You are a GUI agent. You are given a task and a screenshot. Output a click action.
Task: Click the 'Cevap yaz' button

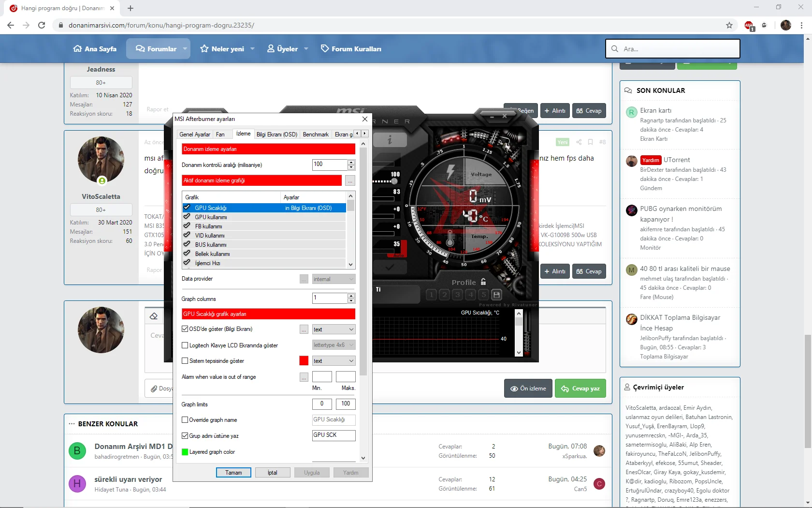click(x=580, y=388)
